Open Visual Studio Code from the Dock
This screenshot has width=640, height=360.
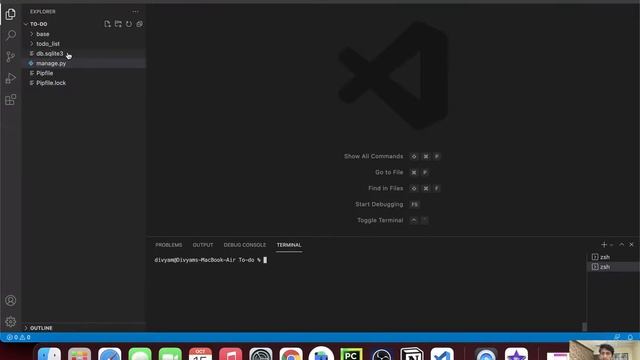442,354
